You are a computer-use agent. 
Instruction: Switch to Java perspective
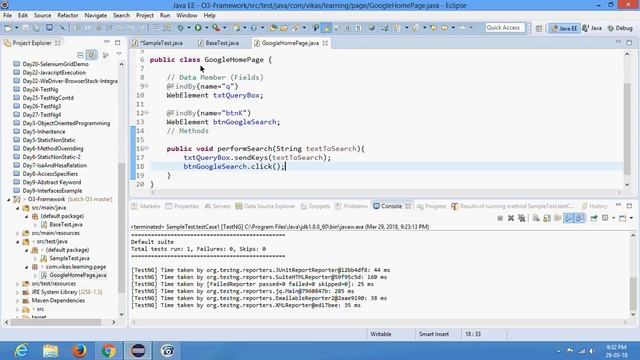592,28
